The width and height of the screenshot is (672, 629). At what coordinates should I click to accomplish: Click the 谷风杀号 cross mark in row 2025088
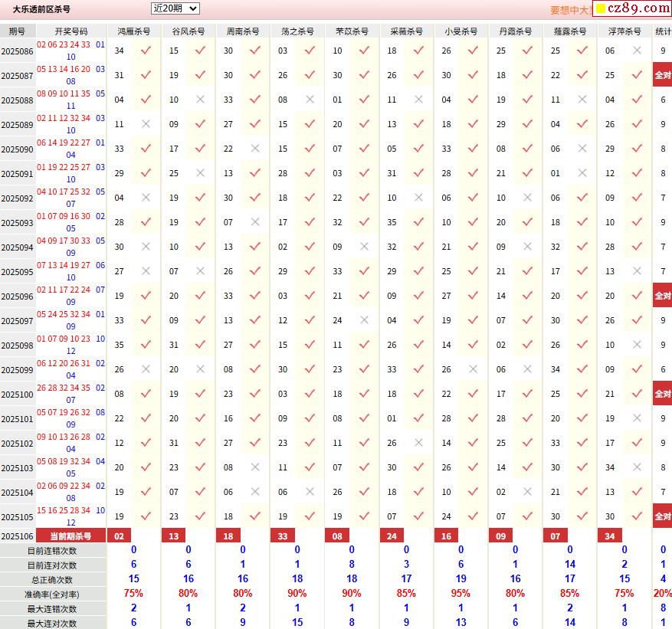(x=200, y=100)
